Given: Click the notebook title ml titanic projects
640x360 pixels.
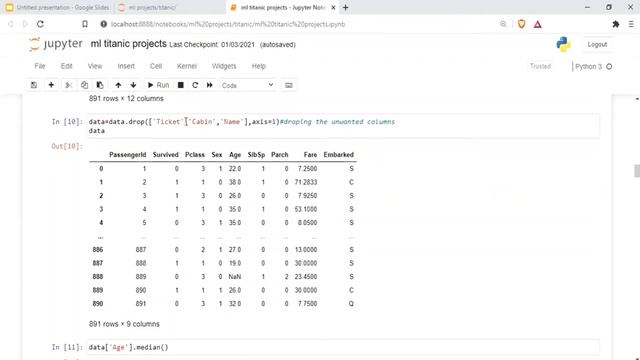Looking at the screenshot, I should 129,44.
